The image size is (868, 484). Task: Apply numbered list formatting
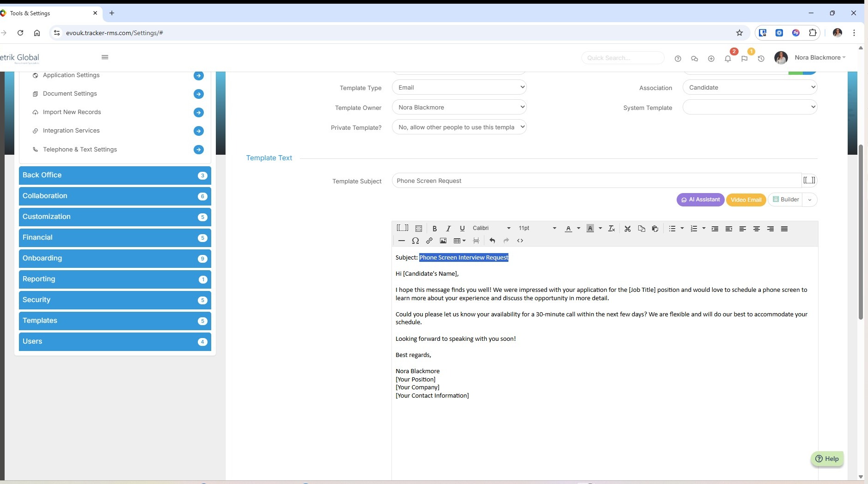click(x=694, y=229)
